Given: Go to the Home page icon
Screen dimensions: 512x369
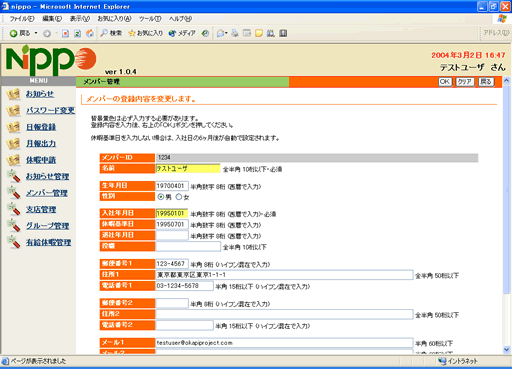Looking at the screenshot, I should [x=90, y=33].
